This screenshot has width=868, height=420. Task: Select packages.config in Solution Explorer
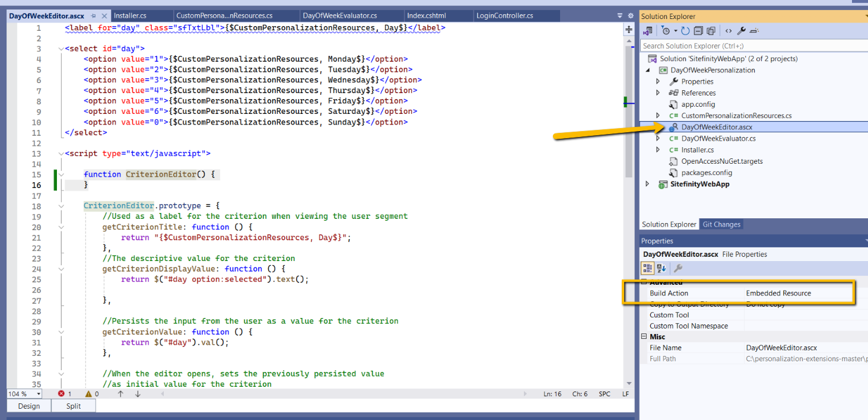click(707, 173)
